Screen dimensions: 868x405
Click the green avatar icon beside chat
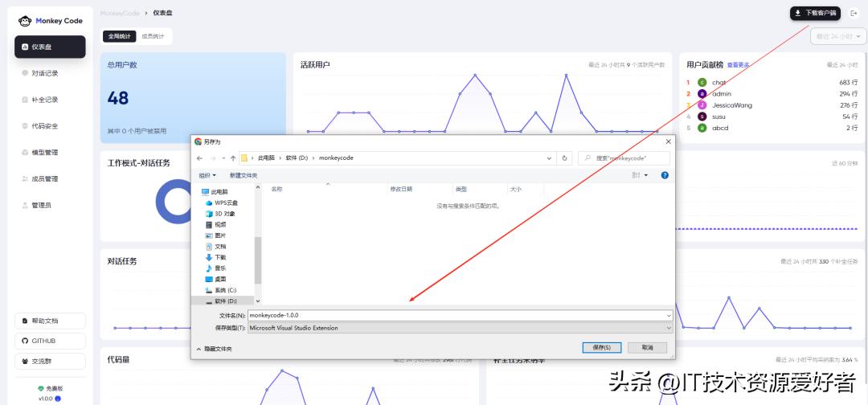point(702,82)
